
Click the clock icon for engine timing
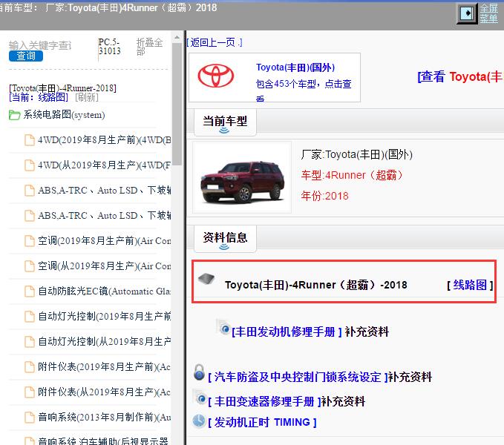coord(199,421)
